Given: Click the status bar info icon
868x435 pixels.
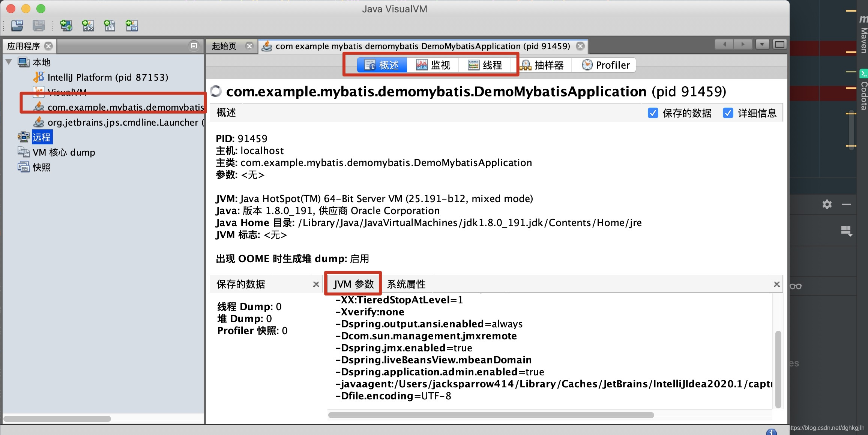Looking at the screenshot, I should pyautogui.click(x=772, y=432).
